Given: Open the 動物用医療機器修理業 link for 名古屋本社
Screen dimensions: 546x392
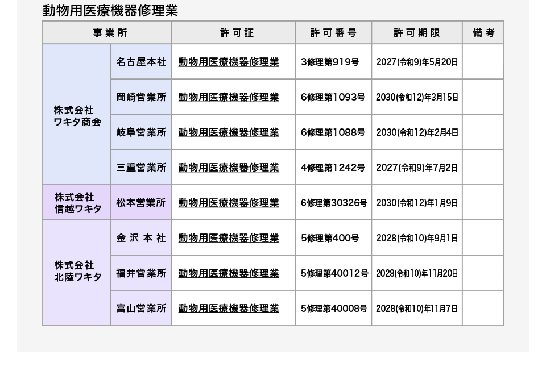Looking at the screenshot, I should point(229,62).
